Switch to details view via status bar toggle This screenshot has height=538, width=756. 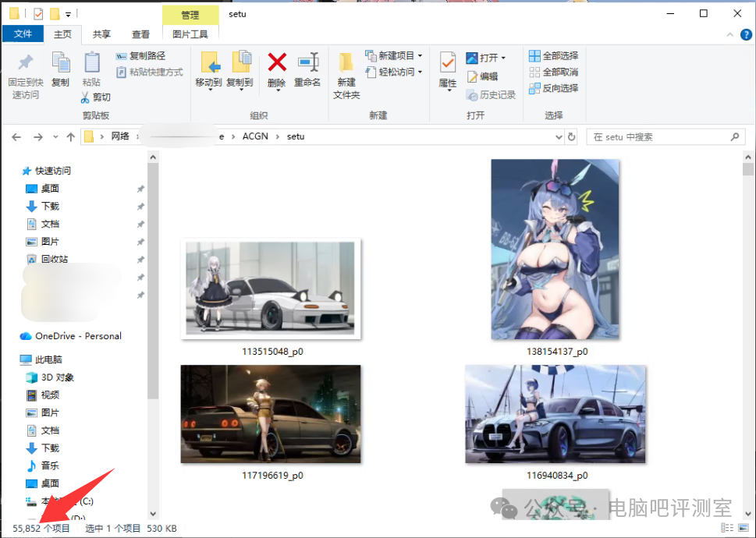click(726, 527)
